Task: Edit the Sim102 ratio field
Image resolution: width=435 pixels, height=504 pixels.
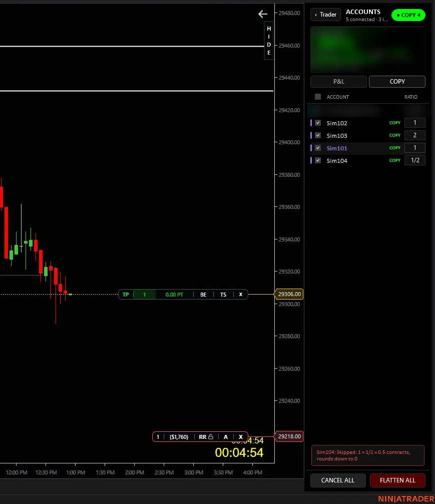Action: tap(415, 123)
